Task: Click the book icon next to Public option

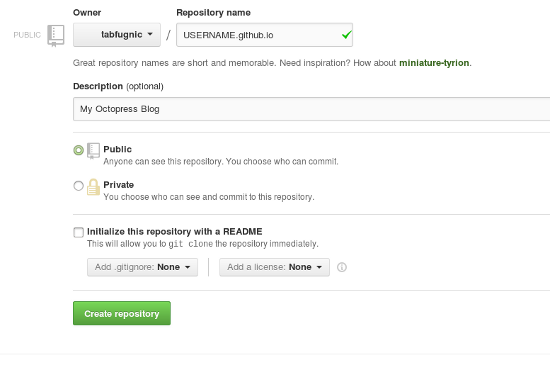Action: [93, 151]
